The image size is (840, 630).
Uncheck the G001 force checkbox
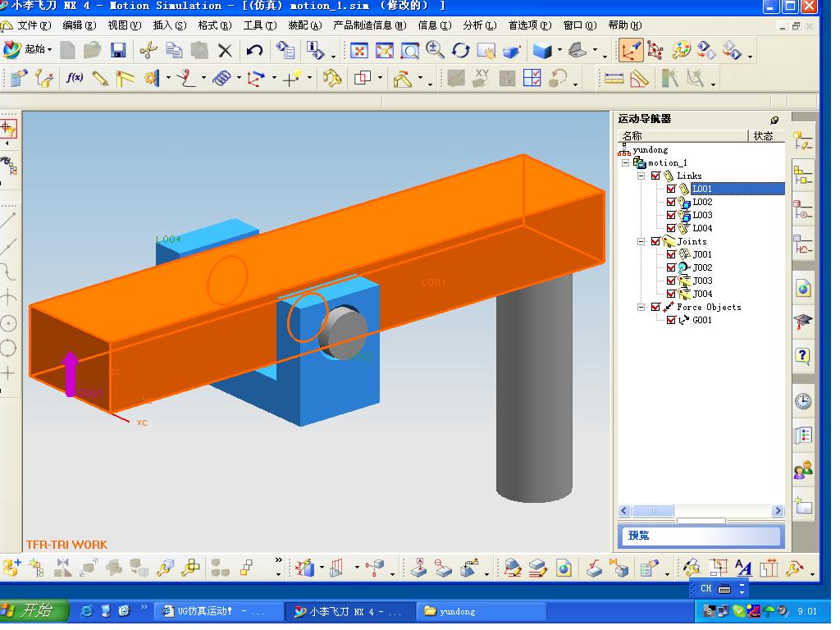tap(671, 321)
